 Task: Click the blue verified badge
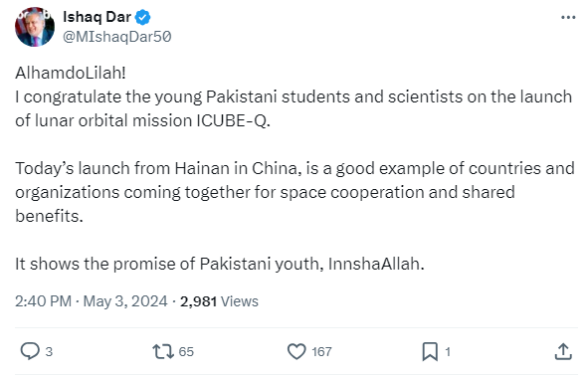(142, 17)
